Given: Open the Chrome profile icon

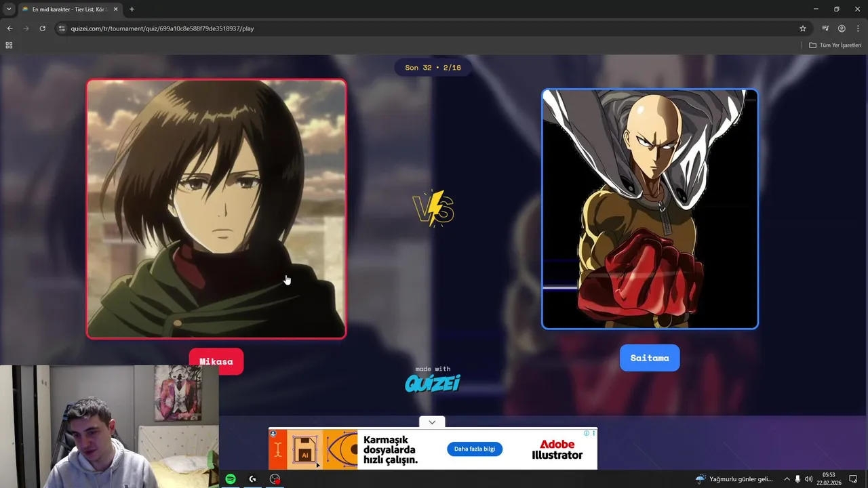Looking at the screenshot, I should pyautogui.click(x=842, y=28).
